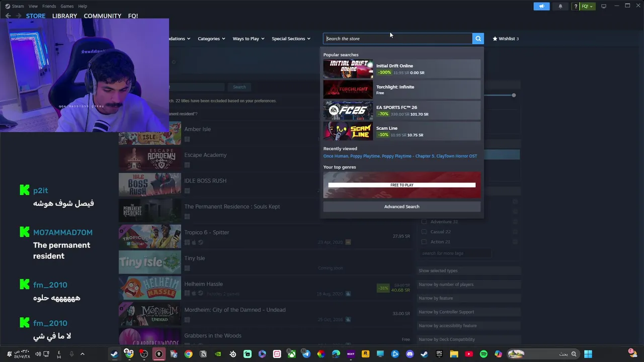
Task: Exclude the Adventure tag with its icon
Action: click(515, 222)
